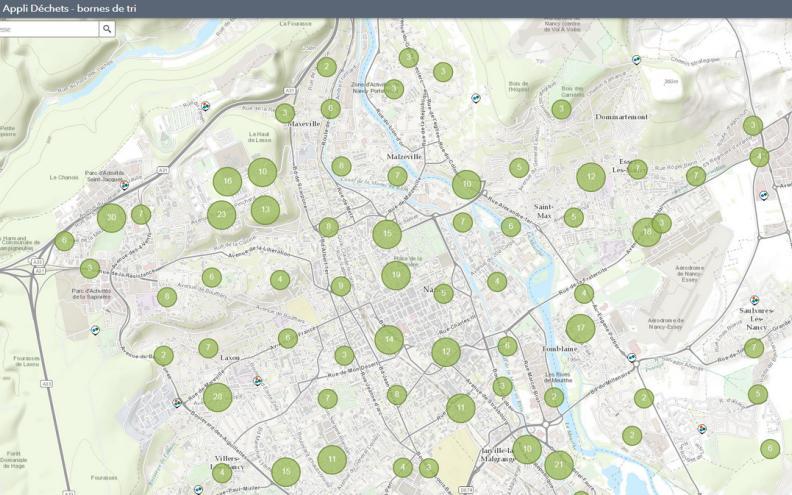
Task: Click the cluster marker numbered 14
Action: (389, 340)
